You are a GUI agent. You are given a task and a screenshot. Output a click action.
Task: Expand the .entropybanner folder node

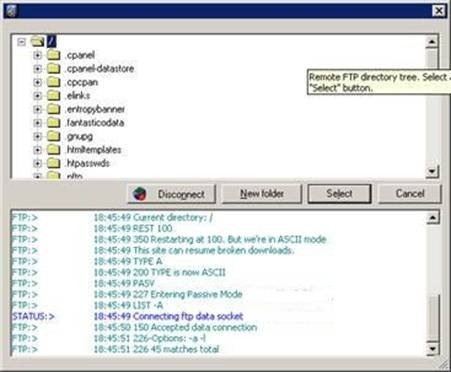(x=37, y=109)
